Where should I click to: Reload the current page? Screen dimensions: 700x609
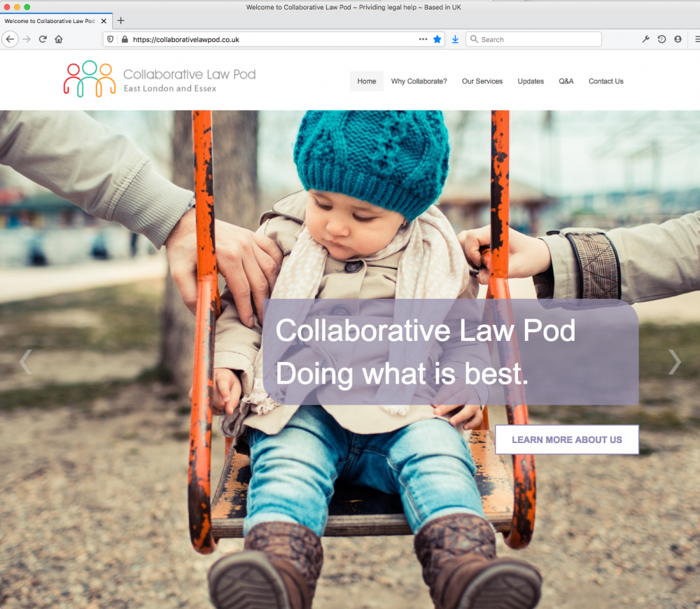[x=43, y=39]
